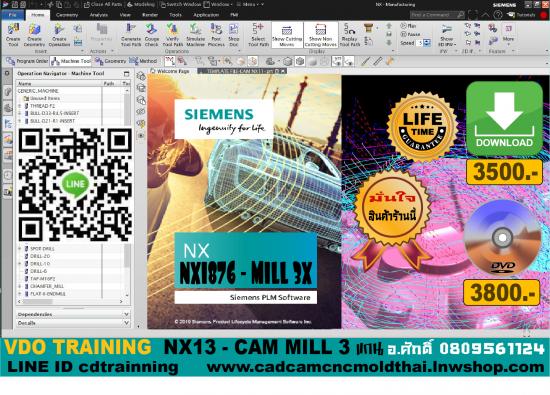Screen dimensions: 550x395
Task: Adjust the Speed stepper control
Action: 427,43
